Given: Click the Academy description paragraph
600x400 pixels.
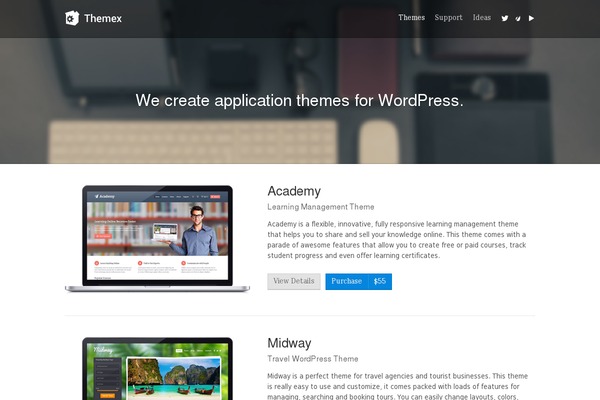Looking at the screenshot, I should click(397, 240).
